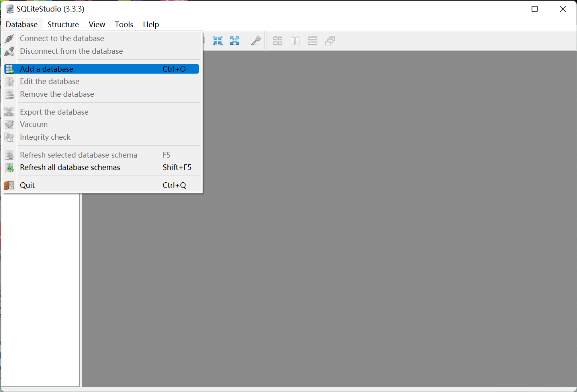Click the tile windows grid icon

[278, 41]
